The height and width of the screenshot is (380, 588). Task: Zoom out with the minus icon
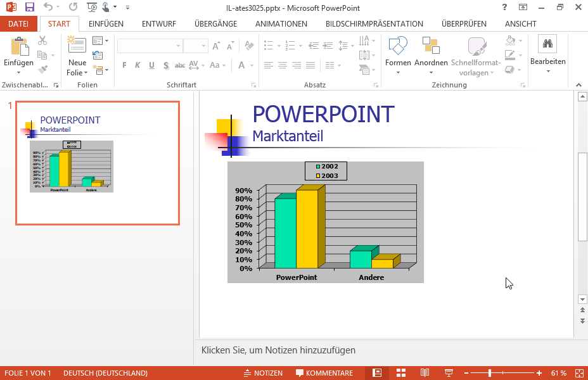466,373
